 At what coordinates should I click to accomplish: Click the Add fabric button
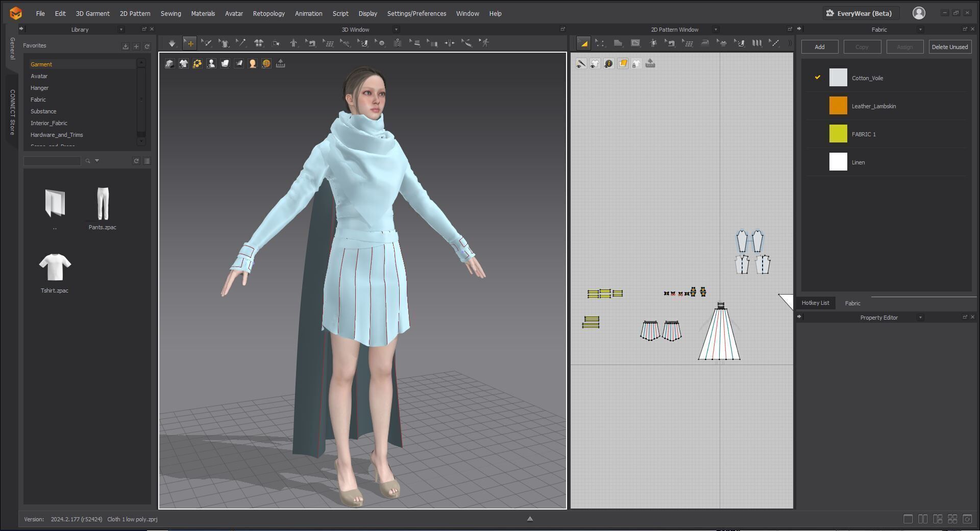pyautogui.click(x=819, y=47)
